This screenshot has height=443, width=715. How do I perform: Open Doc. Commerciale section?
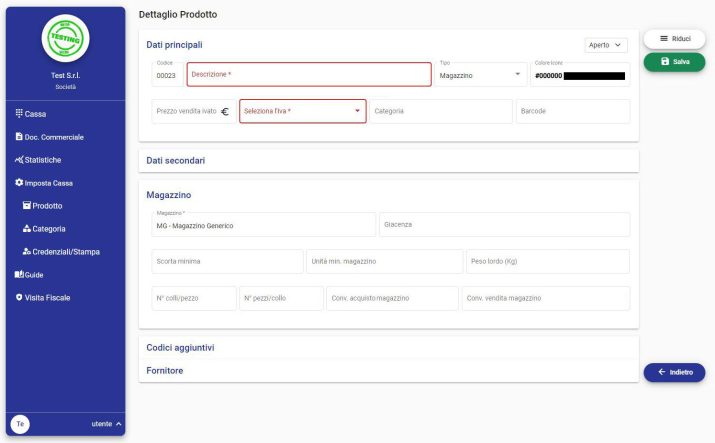(x=54, y=137)
